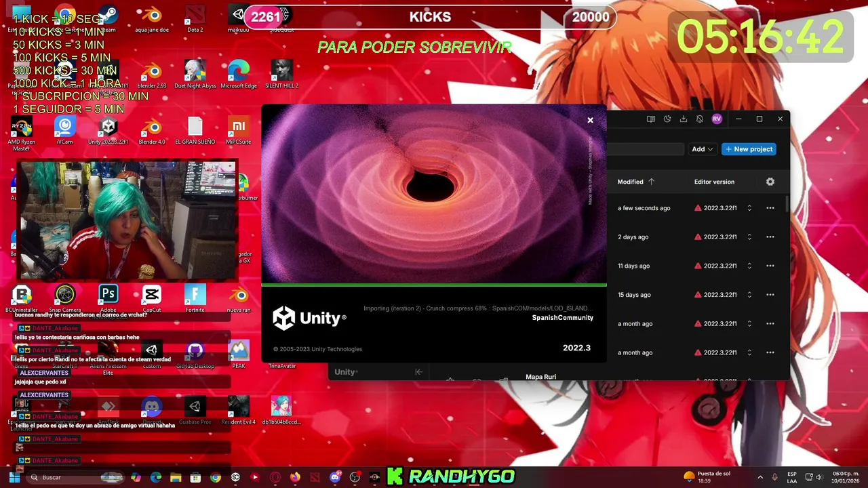Change editor version for '11 days ago' project
Viewport: 868px width, 488px height.
749,266
